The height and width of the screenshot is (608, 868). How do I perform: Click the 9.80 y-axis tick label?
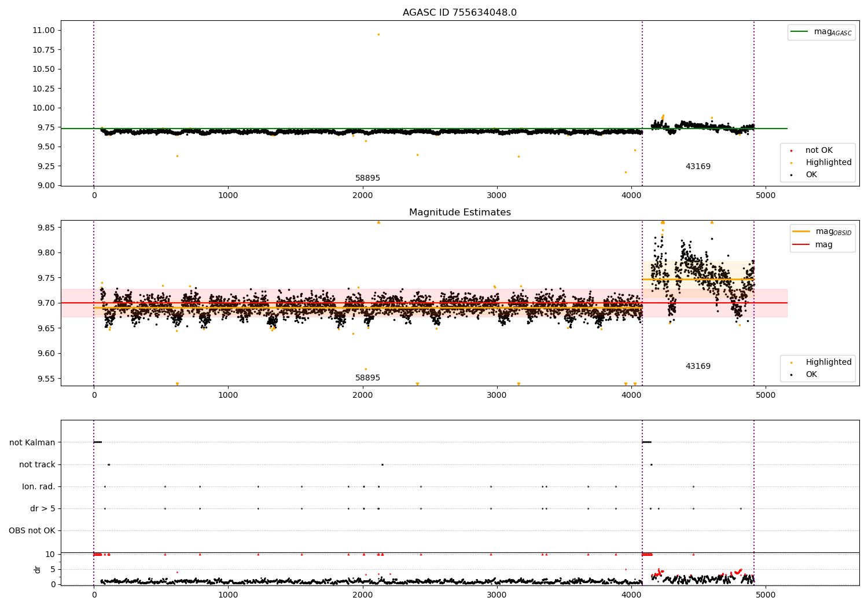[x=46, y=252]
